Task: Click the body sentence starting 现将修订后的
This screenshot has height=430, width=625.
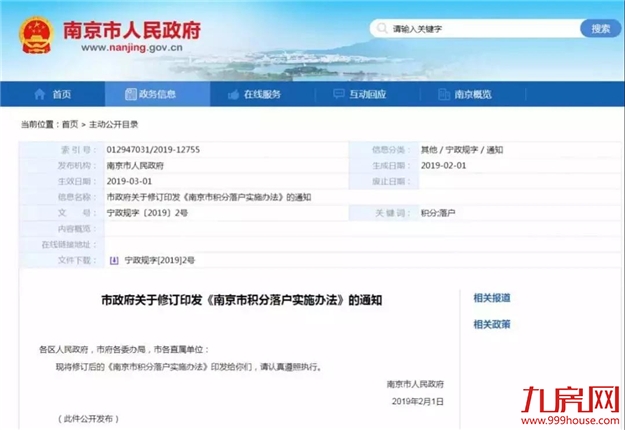Action: pyautogui.click(x=189, y=367)
